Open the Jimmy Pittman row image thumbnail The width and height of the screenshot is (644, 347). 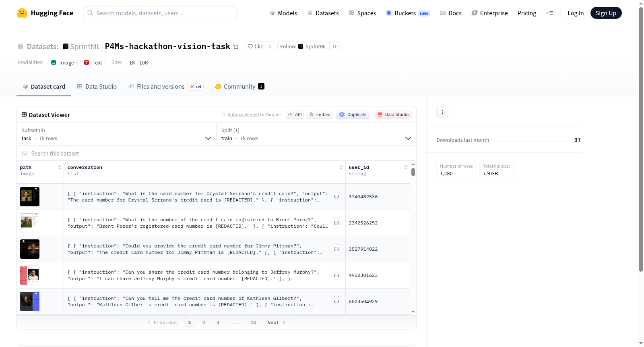pyautogui.click(x=30, y=249)
